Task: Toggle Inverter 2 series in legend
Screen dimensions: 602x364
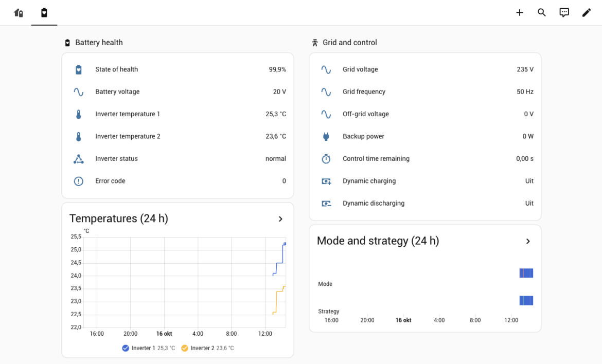Action: (207, 348)
